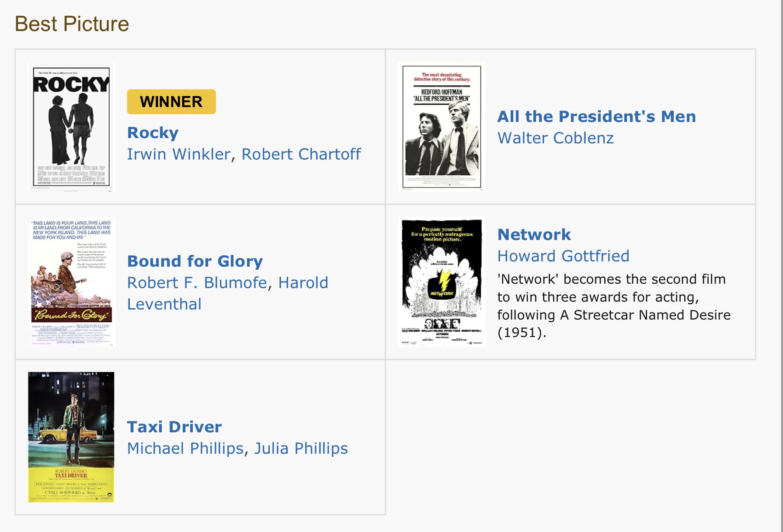Image resolution: width=783 pixels, height=532 pixels.
Task: Open Robert Chartoff's profile link
Action: click(x=301, y=154)
